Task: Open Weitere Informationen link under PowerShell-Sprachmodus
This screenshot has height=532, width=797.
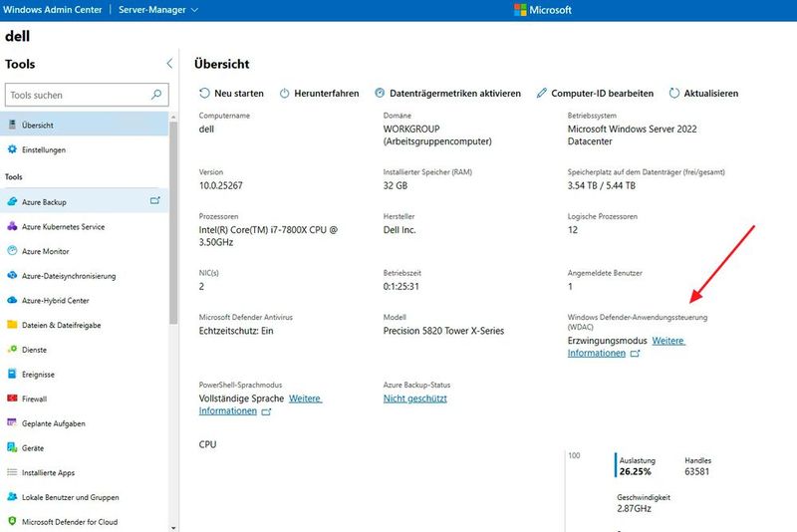Action: tap(305, 399)
